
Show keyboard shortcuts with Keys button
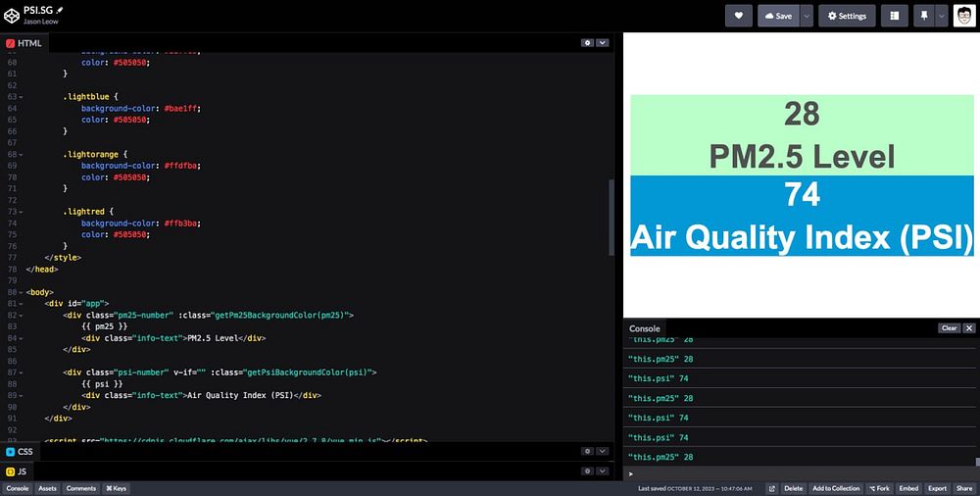click(x=116, y=488)
